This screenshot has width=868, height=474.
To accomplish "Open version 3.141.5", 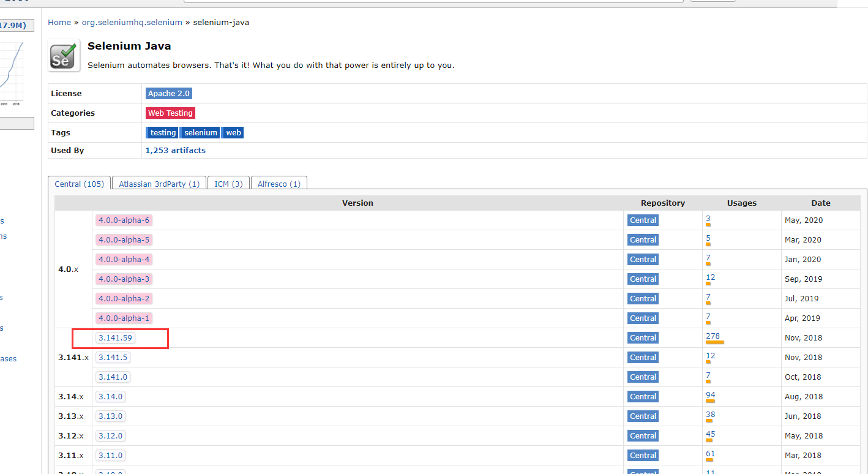I will pos(113,358).
